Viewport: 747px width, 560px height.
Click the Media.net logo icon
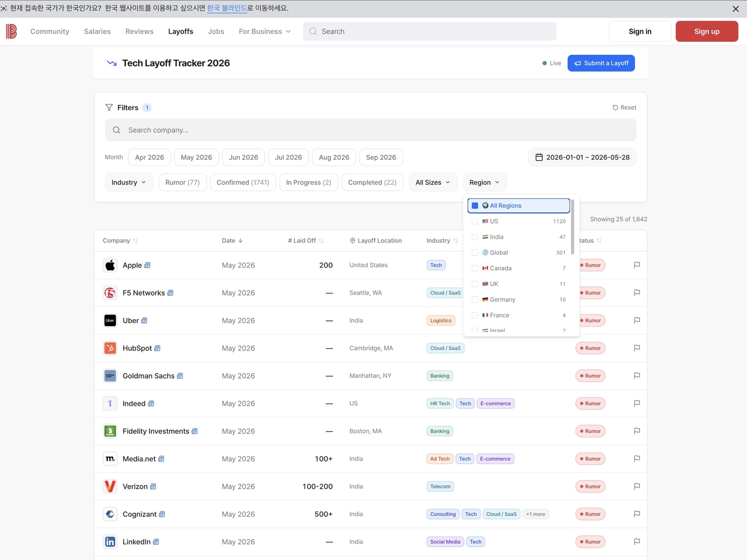[110, 459]
